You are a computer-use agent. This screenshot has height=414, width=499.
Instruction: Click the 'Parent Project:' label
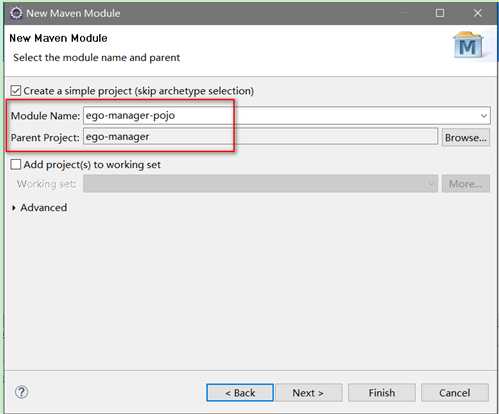click(45, 137)
